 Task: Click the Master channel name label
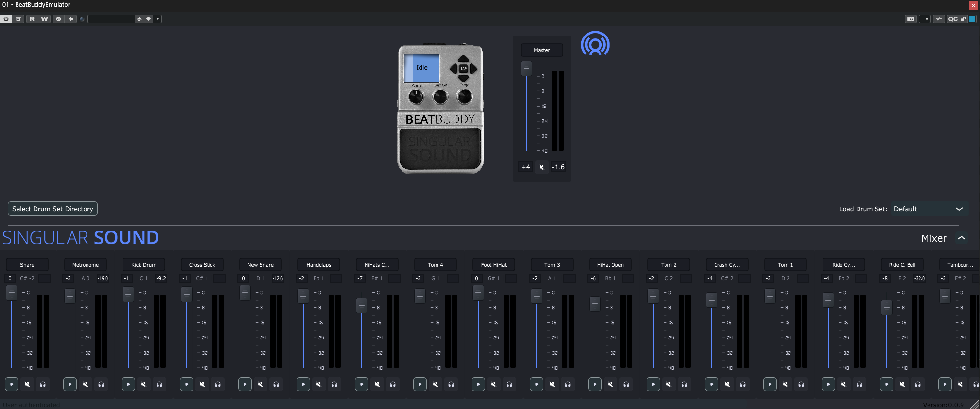click(542, 50)
